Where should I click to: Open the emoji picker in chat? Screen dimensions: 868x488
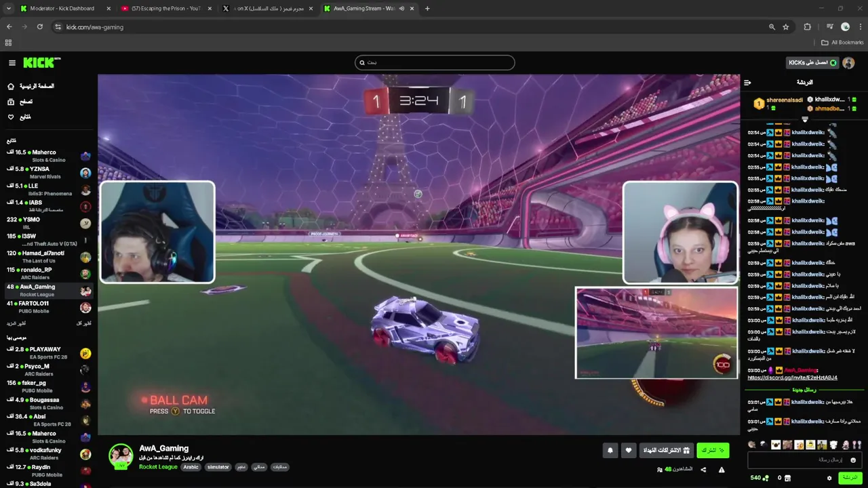854,460
